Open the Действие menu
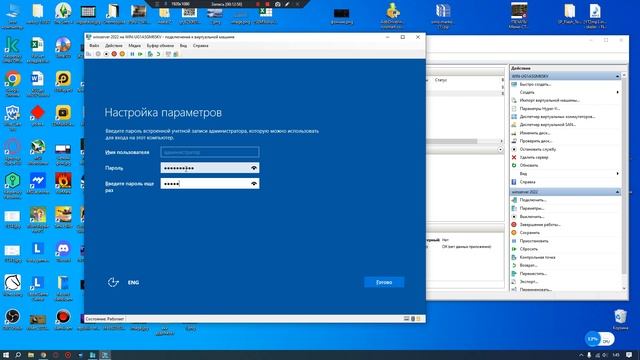640x360 pixels. tap(114, 46)
